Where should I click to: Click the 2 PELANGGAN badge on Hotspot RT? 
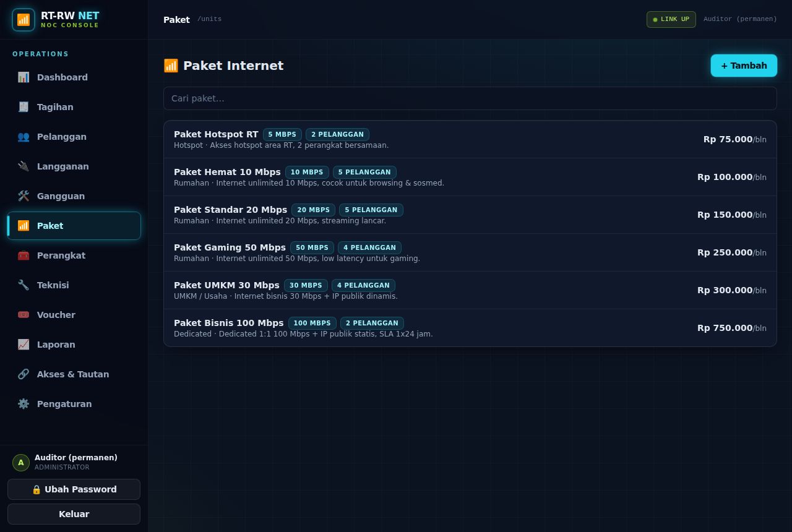point(338,134)
